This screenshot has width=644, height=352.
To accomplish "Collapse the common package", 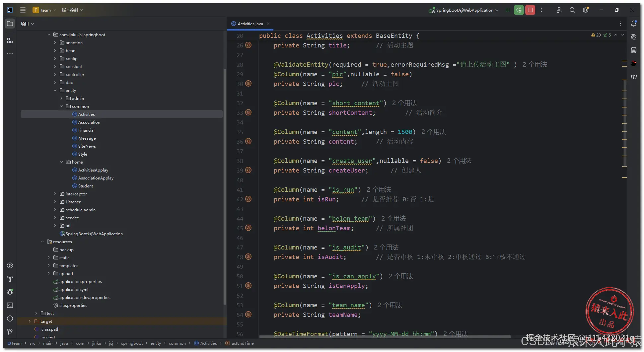I will point(61,106).
